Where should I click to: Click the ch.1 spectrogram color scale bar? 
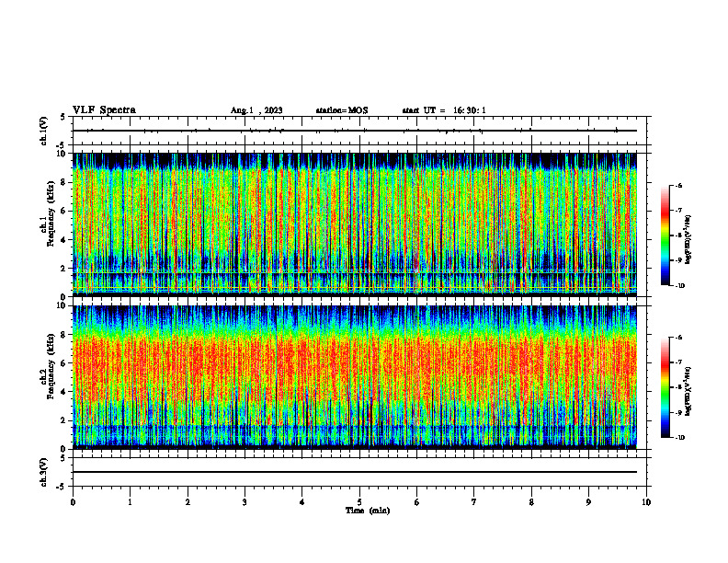pyautogui.click(x=665, y=236)
